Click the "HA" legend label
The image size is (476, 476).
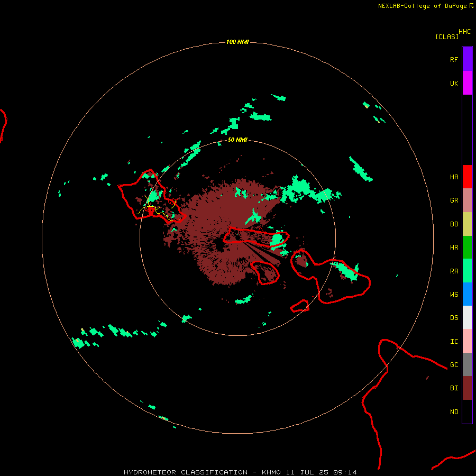(x=454, y=177)
